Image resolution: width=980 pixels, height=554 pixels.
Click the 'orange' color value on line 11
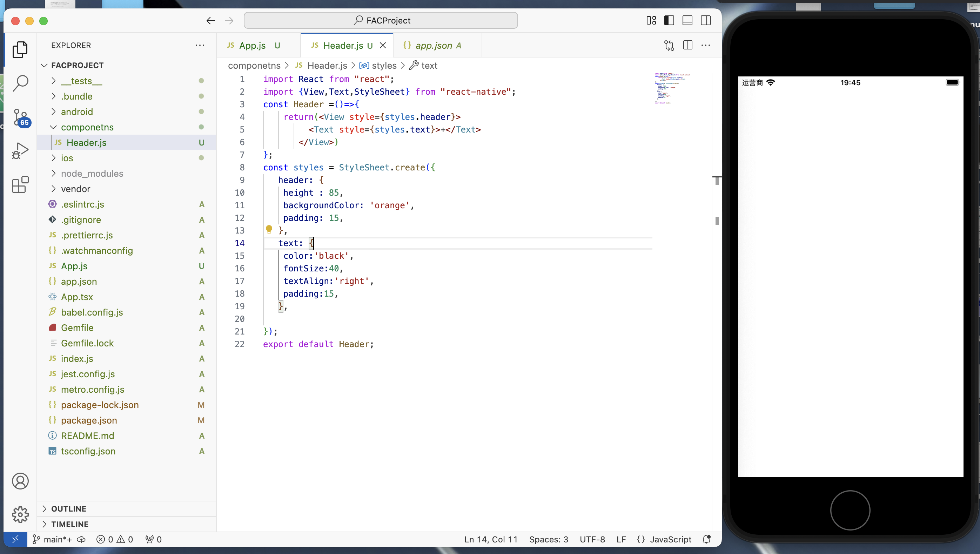click(x=389, y=205)
